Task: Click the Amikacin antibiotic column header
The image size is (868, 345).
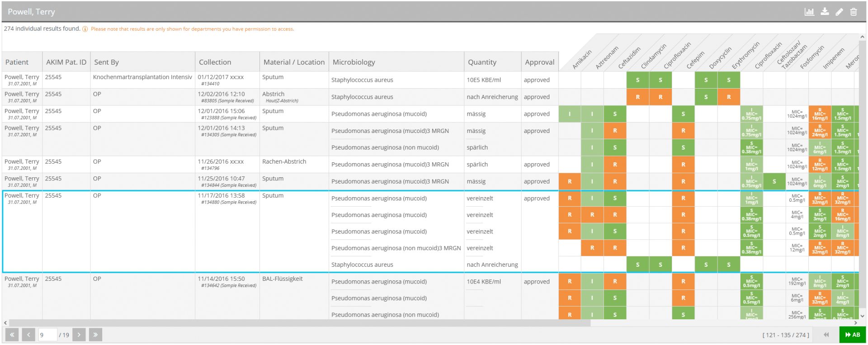Action: tap(582, 59)
